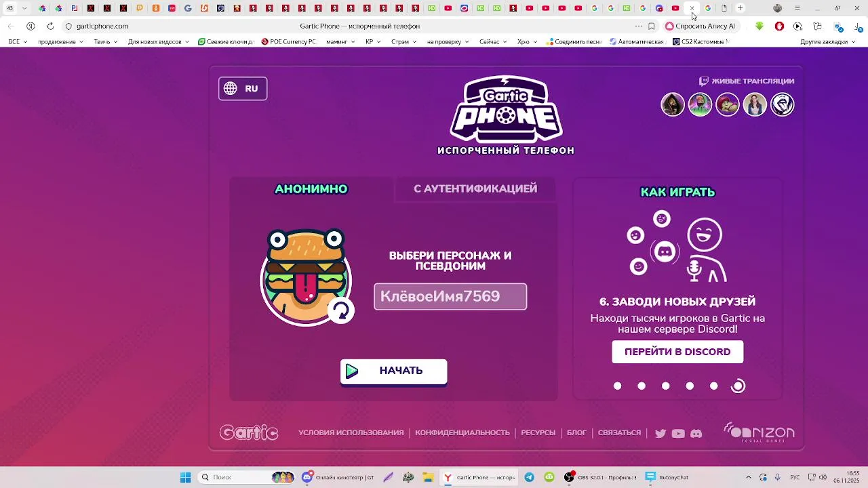Open Discord Онлайн кинотеатр taskbar item
This screenshot has height=488, width=868.
[338, 477]
